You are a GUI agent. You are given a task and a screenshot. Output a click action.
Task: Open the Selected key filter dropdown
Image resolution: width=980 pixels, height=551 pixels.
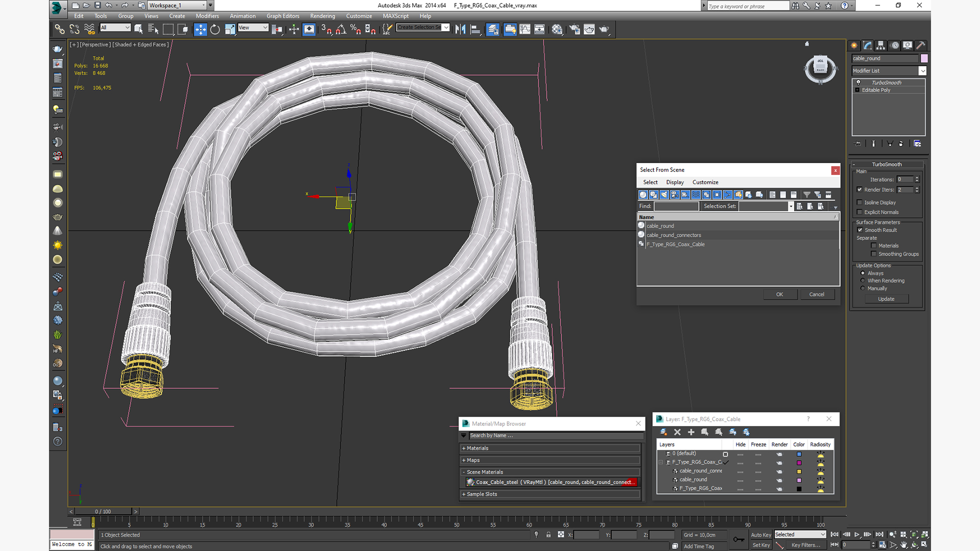800,535
